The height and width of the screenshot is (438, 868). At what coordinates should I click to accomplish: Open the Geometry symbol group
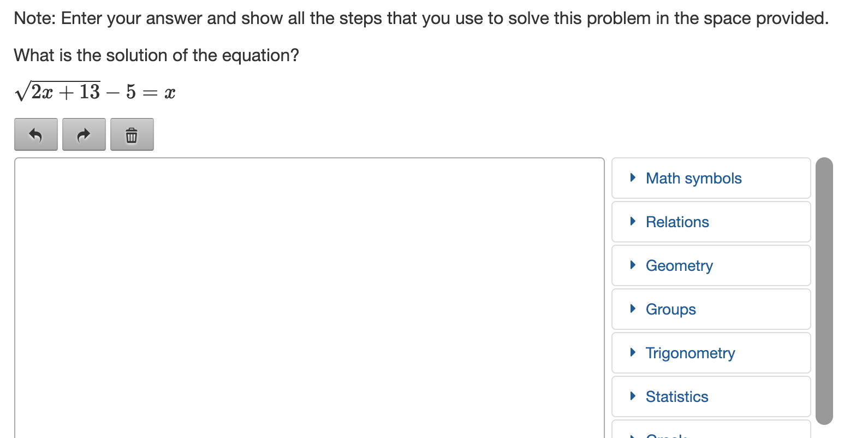coord(711,265)
